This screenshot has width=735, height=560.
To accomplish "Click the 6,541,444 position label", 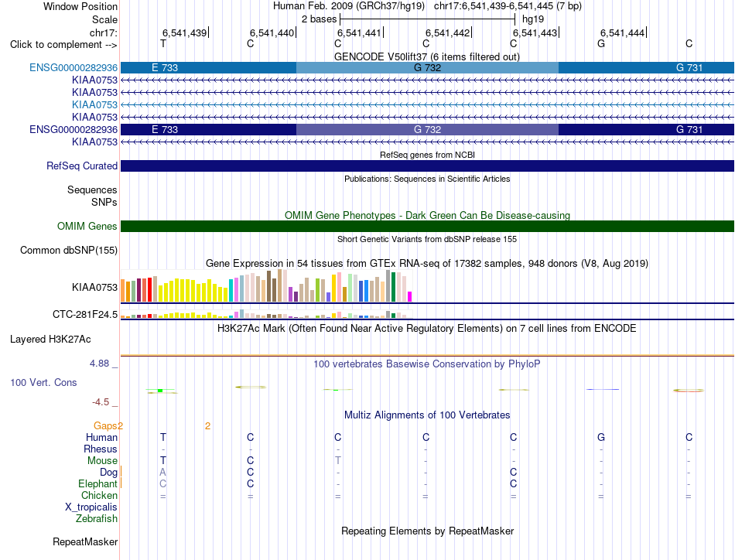I will point(623,32).
